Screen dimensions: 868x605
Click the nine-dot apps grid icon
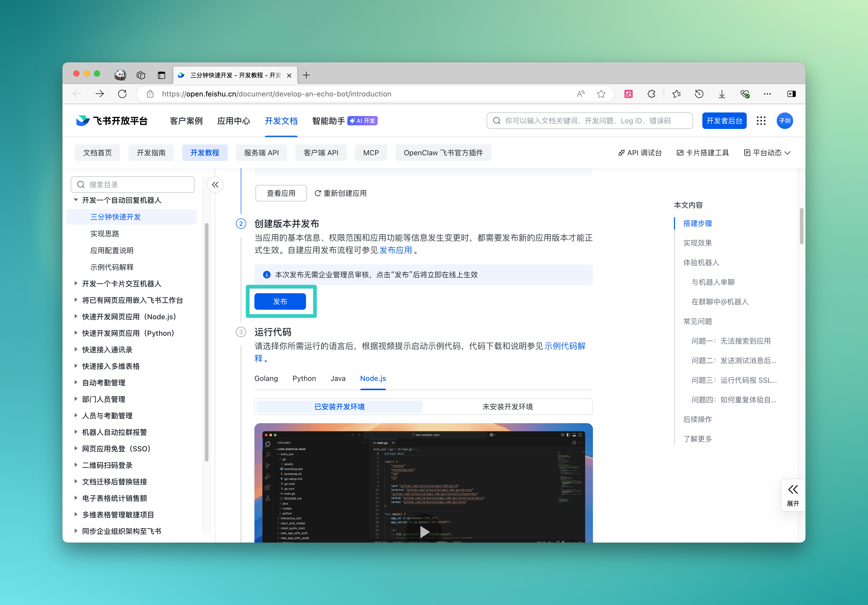tap(761, 120)
